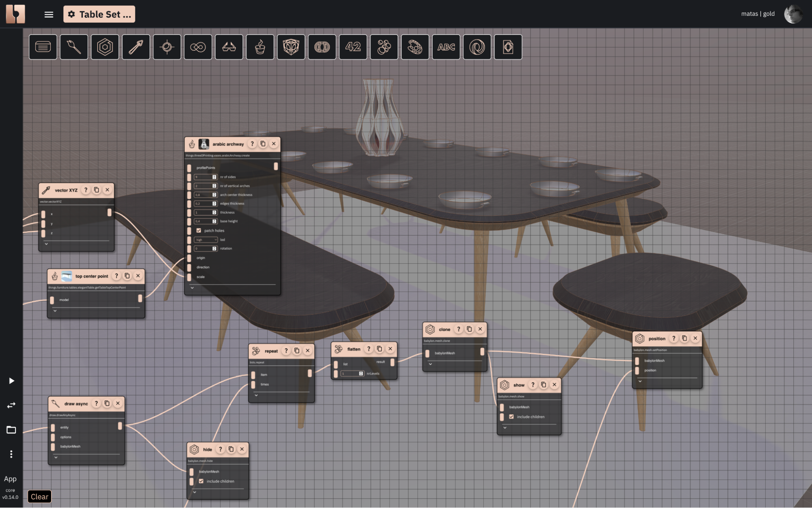The height and width of the screenshot is (508, 812).
Task: Click the 42 numbers category toolbar icon
Action: 353,47
